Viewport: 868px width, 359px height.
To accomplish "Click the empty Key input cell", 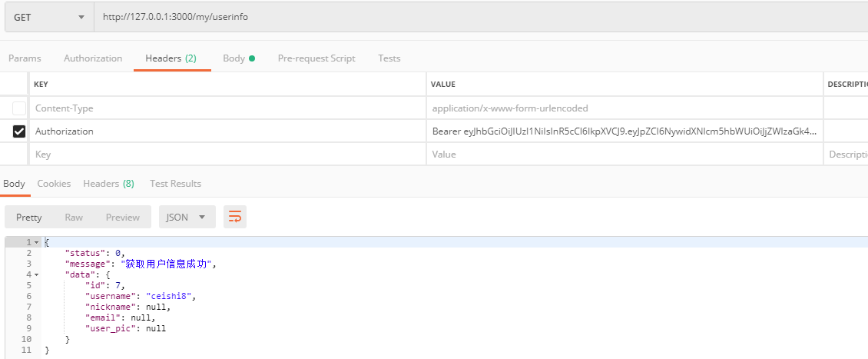I will 227,155.
